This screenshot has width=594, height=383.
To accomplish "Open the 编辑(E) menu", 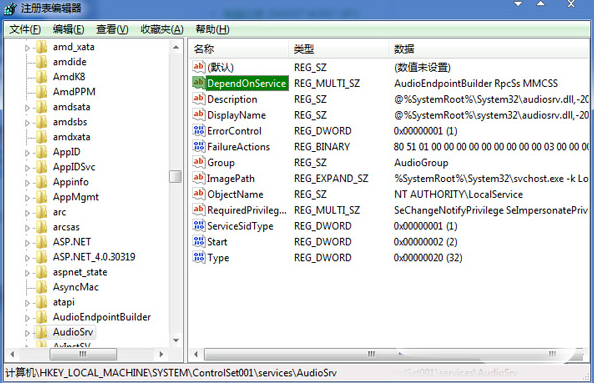I will (68, 29).
